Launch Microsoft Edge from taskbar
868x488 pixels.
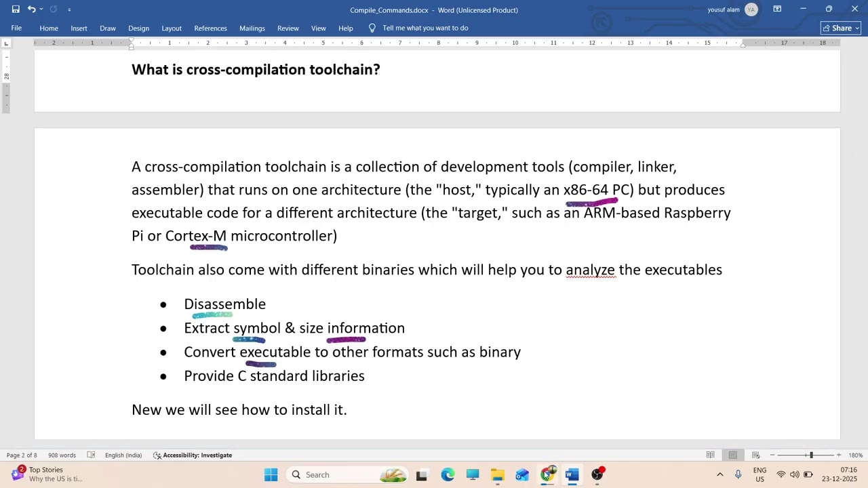448,475
